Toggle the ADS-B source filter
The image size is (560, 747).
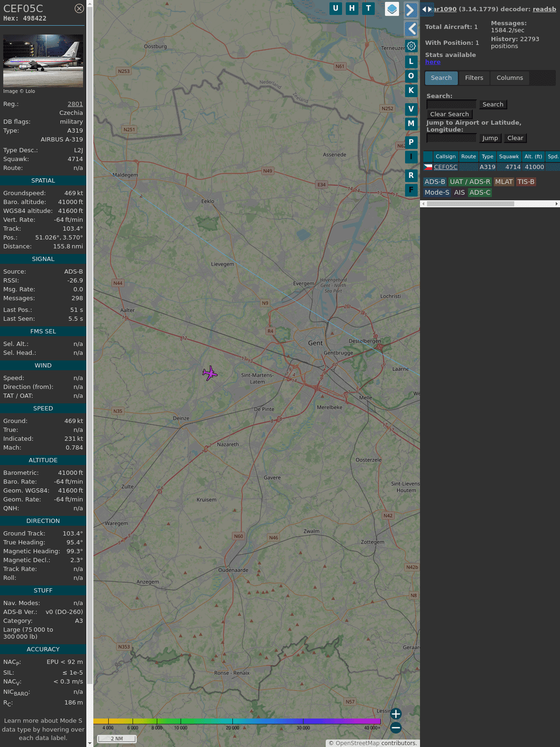(x=434, y=182)
